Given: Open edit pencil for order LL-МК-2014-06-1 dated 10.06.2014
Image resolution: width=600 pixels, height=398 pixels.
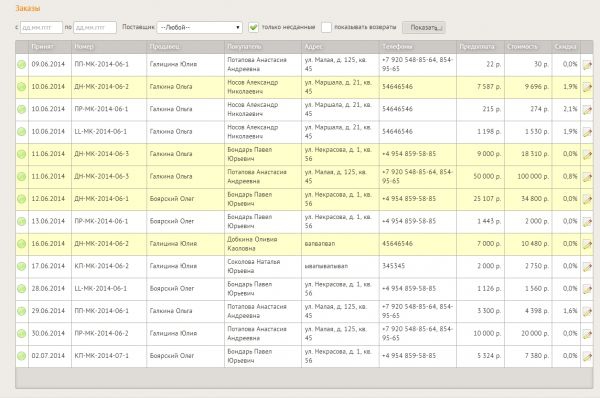Looking at the screenshot, I should tap(587, 132).
